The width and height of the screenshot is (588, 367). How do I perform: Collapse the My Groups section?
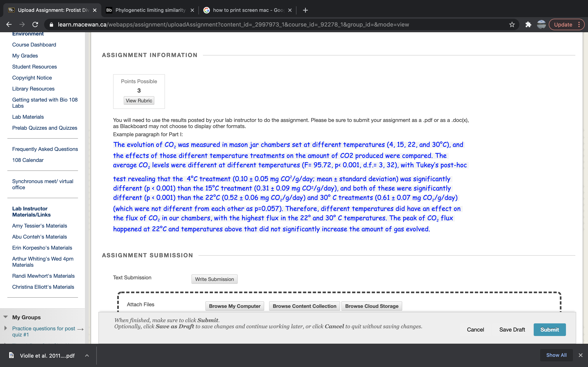[6, 317]
